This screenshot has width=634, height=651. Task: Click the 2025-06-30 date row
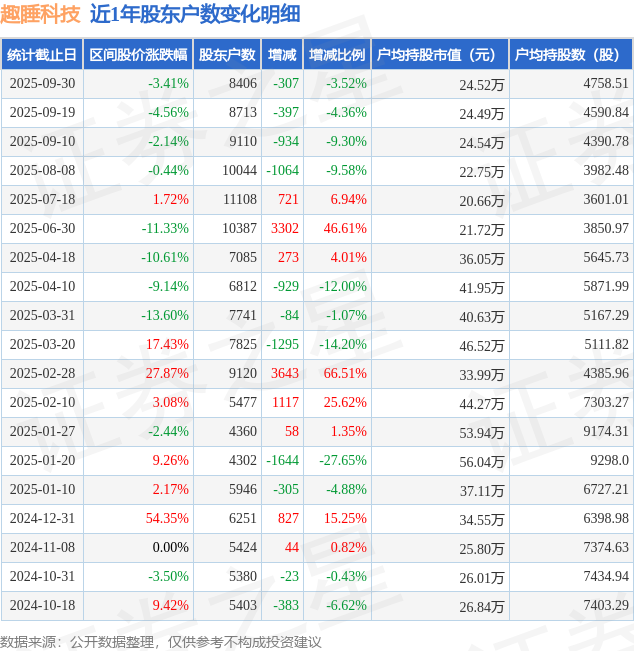(x=41, y=229)
